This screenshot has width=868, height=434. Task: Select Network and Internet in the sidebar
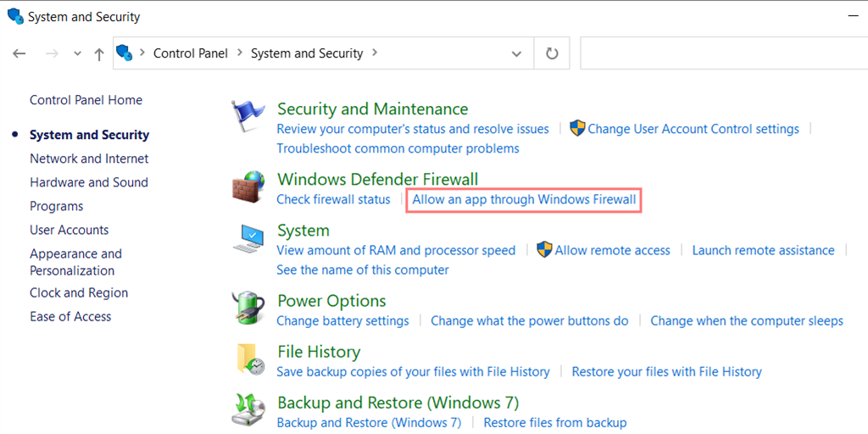[x=89, y=159]
